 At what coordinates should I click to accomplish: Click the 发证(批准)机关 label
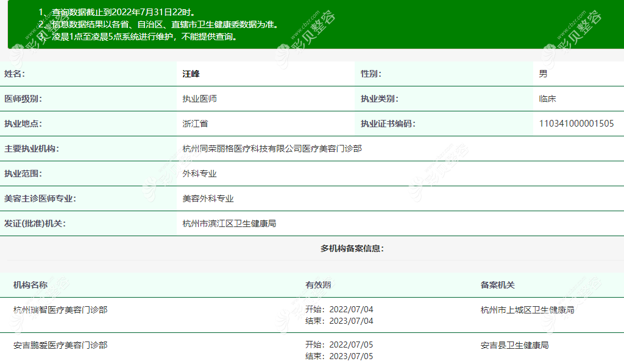[x=35, y=224]
